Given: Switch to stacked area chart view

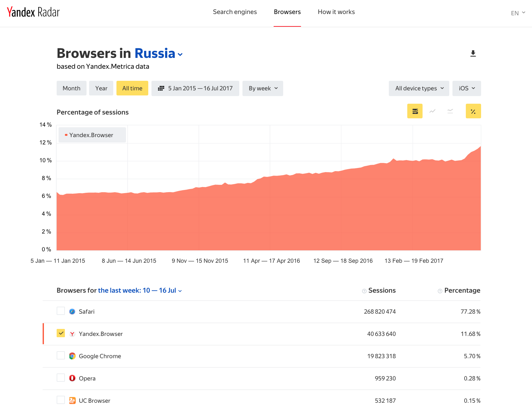Looking at the screenshot, I should [x=415, y=111].
